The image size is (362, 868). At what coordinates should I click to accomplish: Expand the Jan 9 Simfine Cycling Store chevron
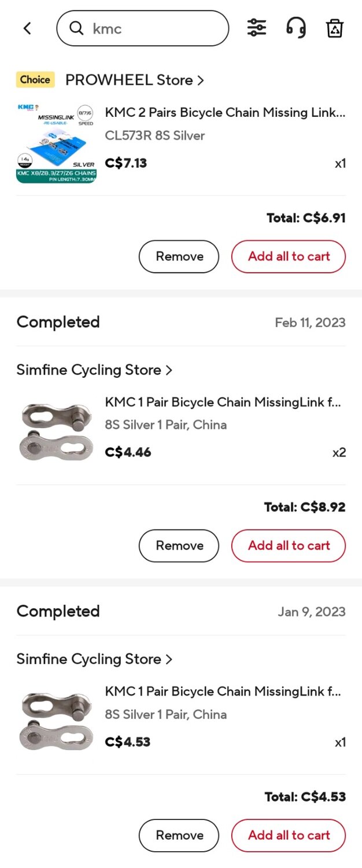point(168,659)
